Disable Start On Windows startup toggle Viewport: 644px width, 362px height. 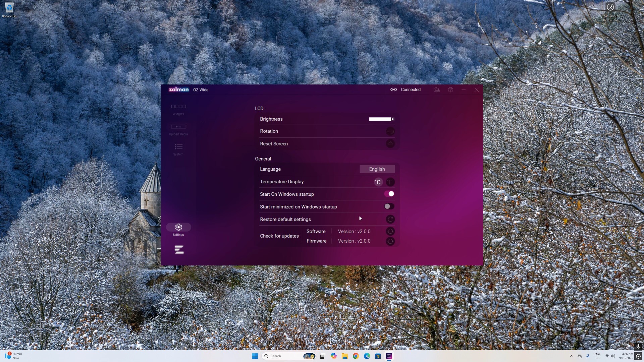pyautogui.click(x=389, y=194)
